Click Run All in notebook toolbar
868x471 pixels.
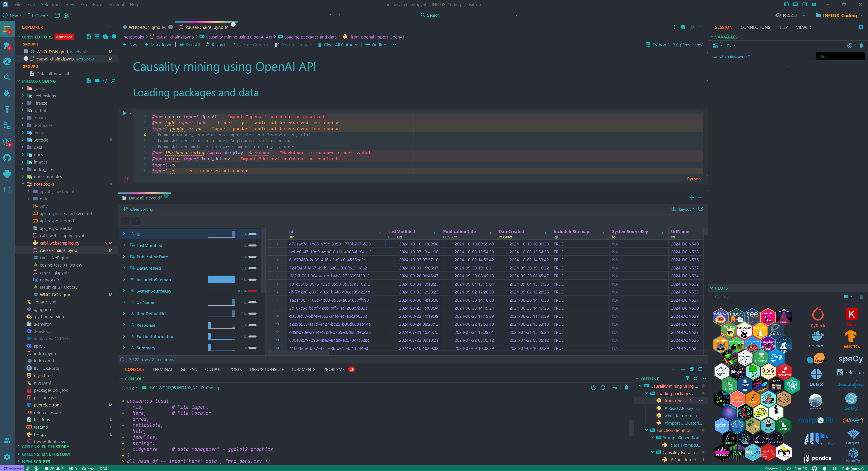coord(189,45)
